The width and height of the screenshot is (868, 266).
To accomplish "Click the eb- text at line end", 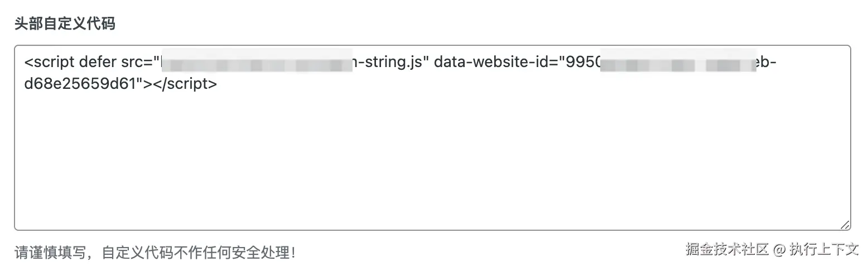I will [x=765, y=61].
